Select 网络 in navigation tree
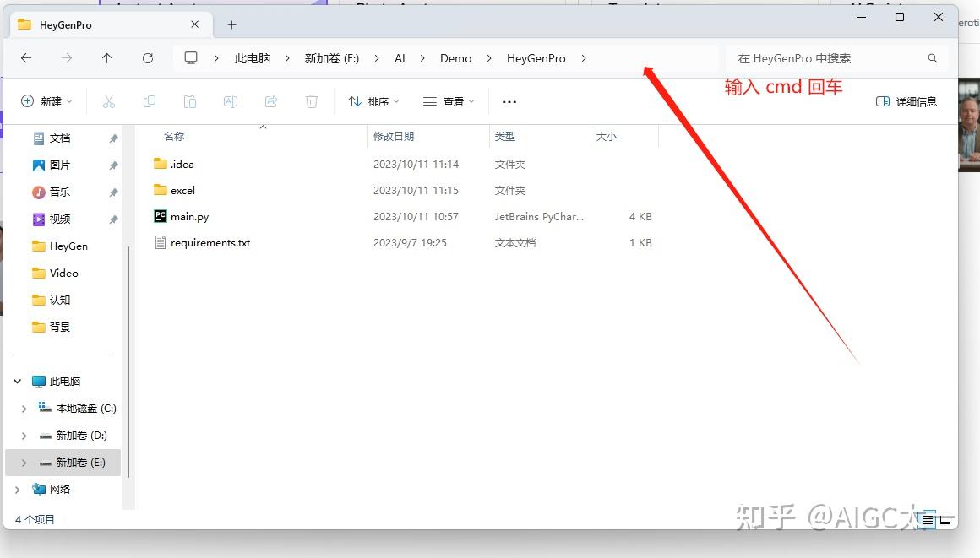This screenshot has height=558, width=980. pos(60,490)
